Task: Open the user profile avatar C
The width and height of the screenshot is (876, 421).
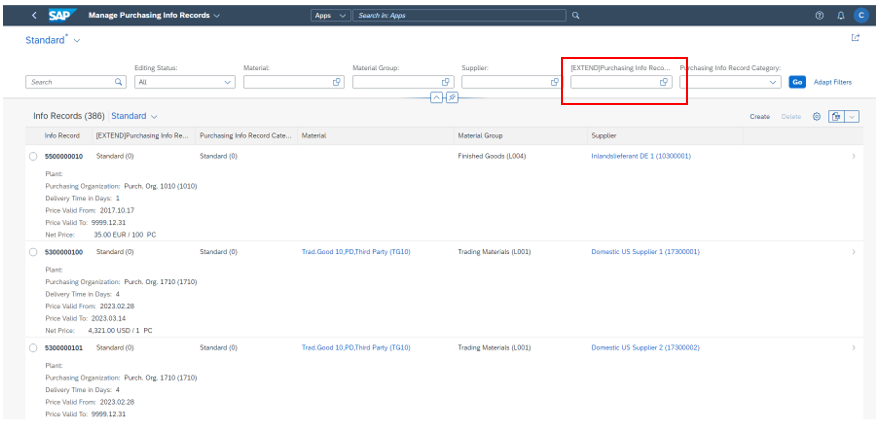Action: pos(861,16)
